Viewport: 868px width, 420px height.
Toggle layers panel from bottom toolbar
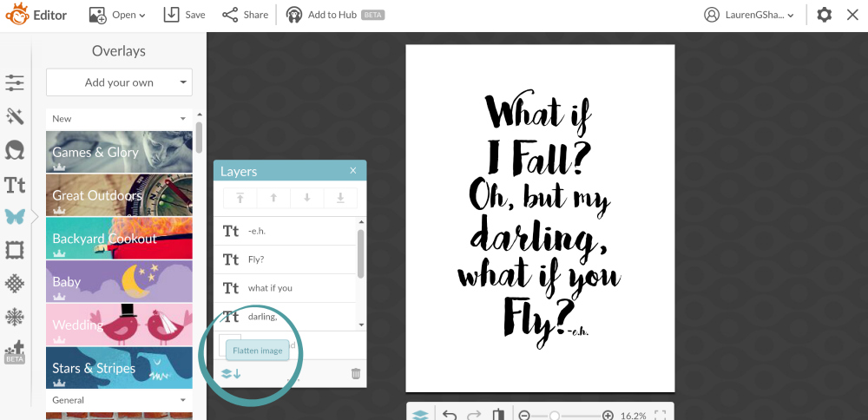tap(421, 415)
